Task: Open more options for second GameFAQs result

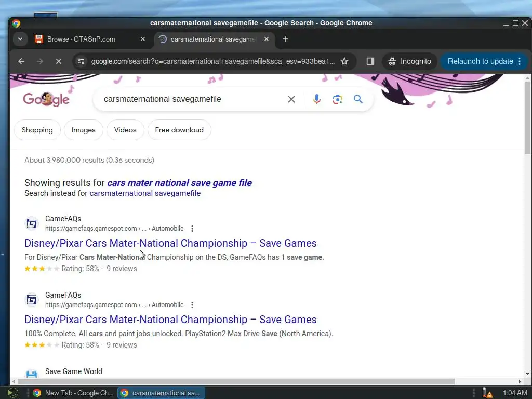Action: [x=192, y=305]
